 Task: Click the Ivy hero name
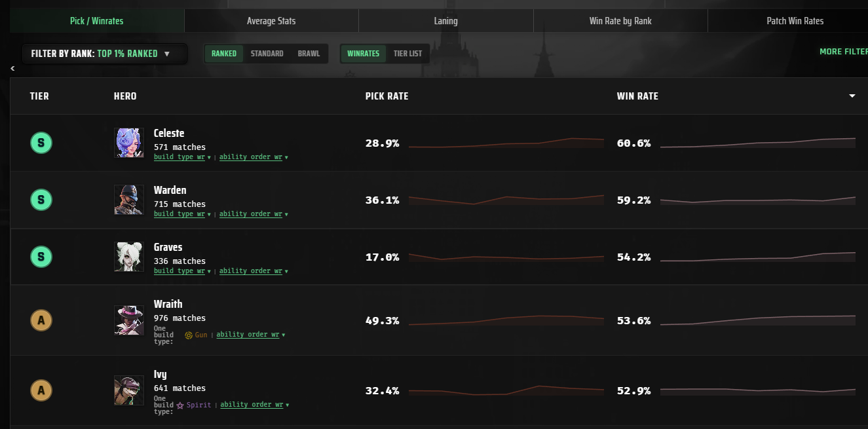[160, 375]
